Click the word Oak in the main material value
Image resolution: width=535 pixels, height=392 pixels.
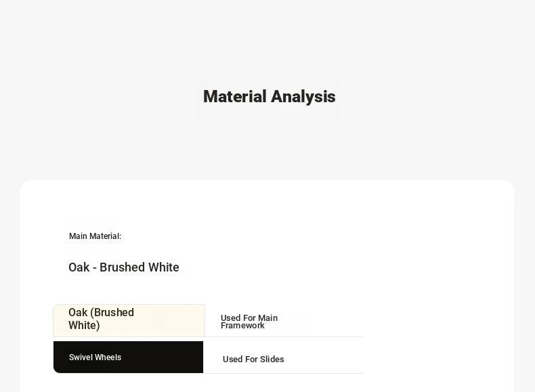[x=79, y=267]
